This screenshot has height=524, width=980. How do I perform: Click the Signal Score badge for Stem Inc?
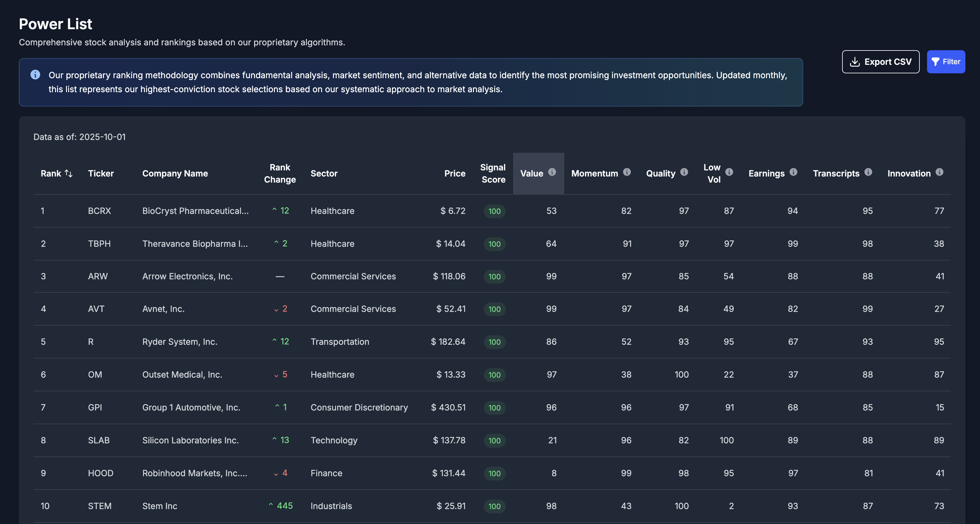pyautogui.click(x=494, y=506)
